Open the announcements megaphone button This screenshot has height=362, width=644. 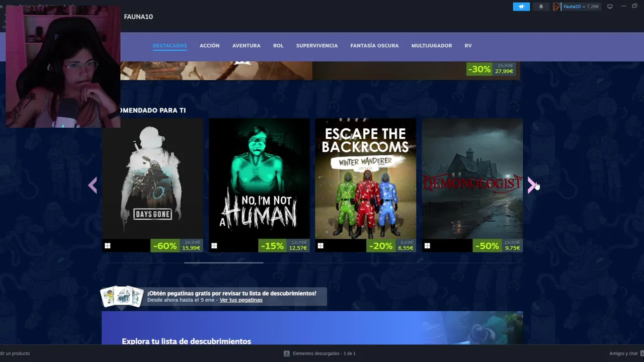pyautogui.click(x=521, y=7)
